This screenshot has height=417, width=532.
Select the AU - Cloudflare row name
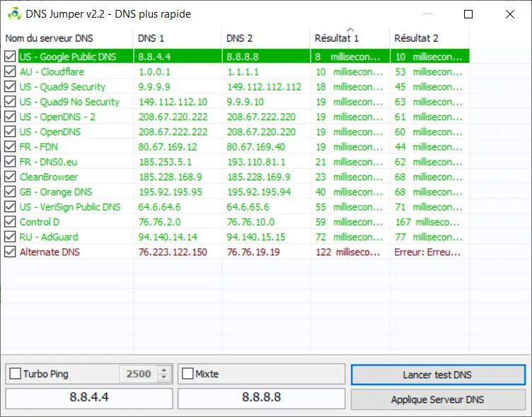(x=52, y=71)
